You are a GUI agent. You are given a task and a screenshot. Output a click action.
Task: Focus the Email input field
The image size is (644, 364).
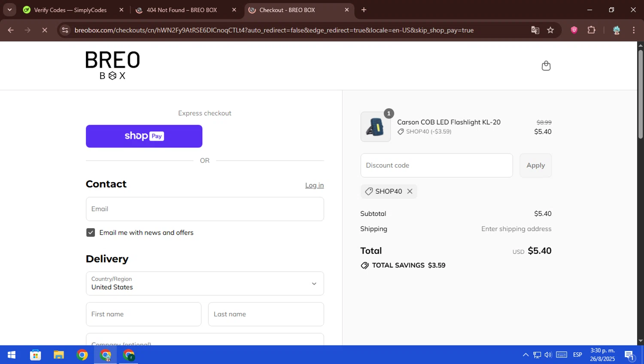pos(205,209)
